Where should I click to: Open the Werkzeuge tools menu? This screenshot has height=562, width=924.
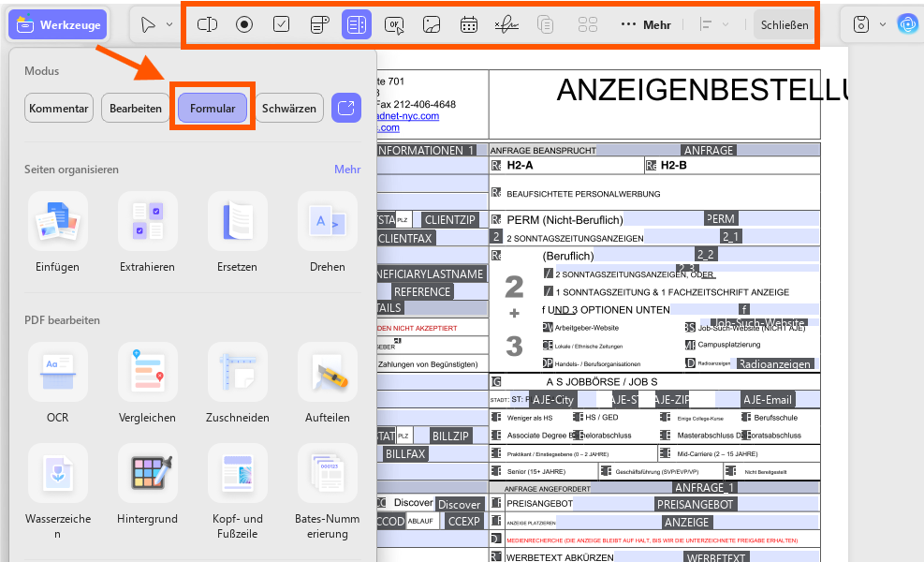(58, 24)
